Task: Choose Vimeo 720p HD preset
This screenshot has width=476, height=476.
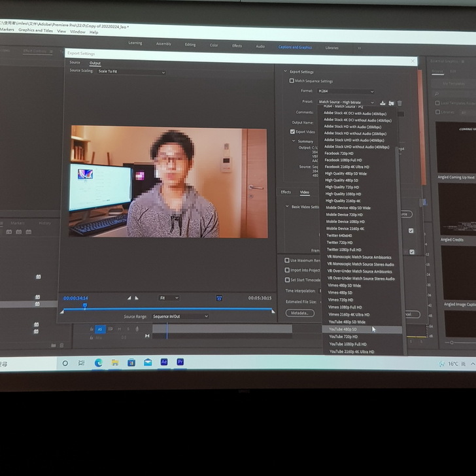Action: (x=341, y=299)
